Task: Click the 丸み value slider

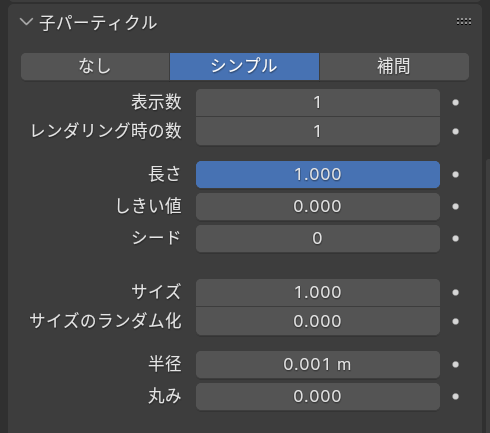Action: [x=318, y=396]
